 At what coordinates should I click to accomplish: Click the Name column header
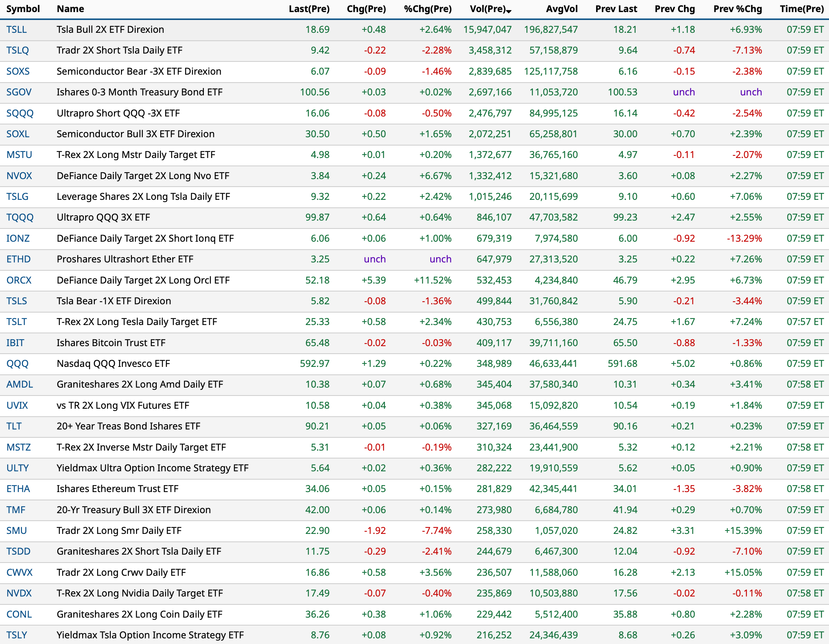pos(70,9)
